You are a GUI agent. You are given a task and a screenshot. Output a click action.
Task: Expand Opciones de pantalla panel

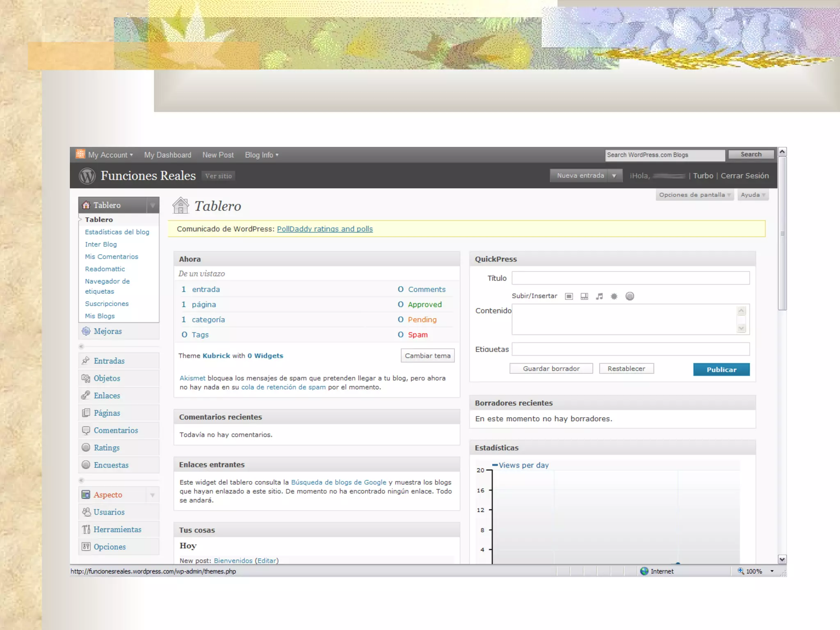click(694, 195)
